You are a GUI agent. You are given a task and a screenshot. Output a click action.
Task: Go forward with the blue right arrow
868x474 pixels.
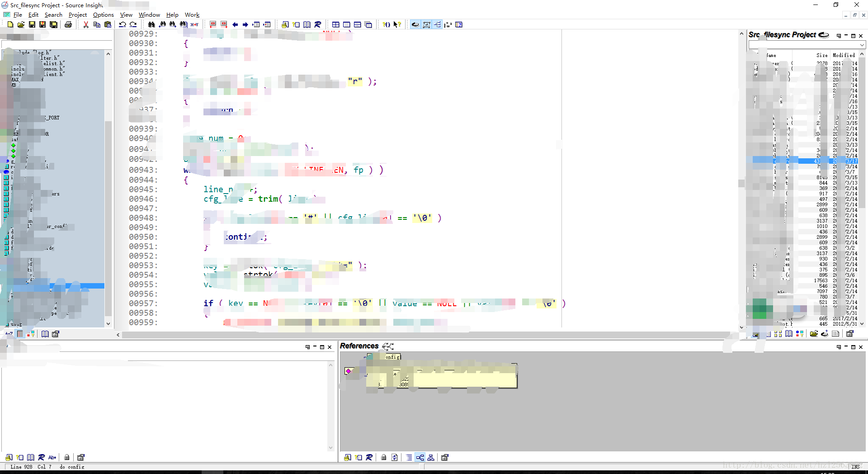(245, 24)
